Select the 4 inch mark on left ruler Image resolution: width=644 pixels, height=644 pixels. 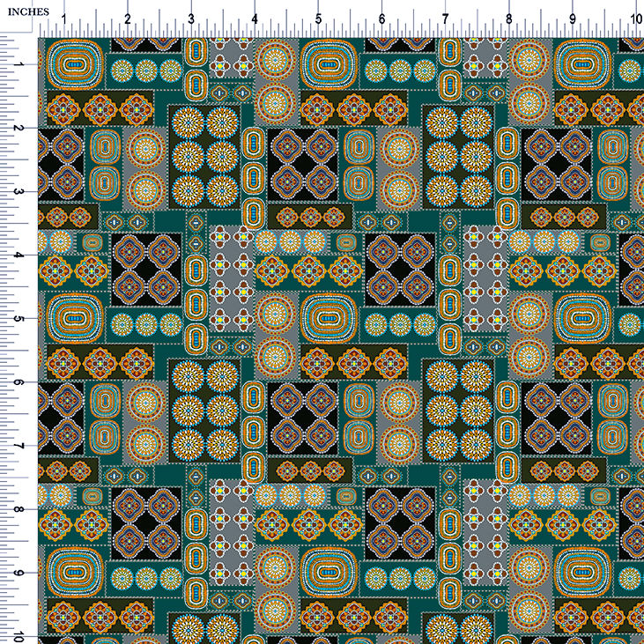(19, 255)
